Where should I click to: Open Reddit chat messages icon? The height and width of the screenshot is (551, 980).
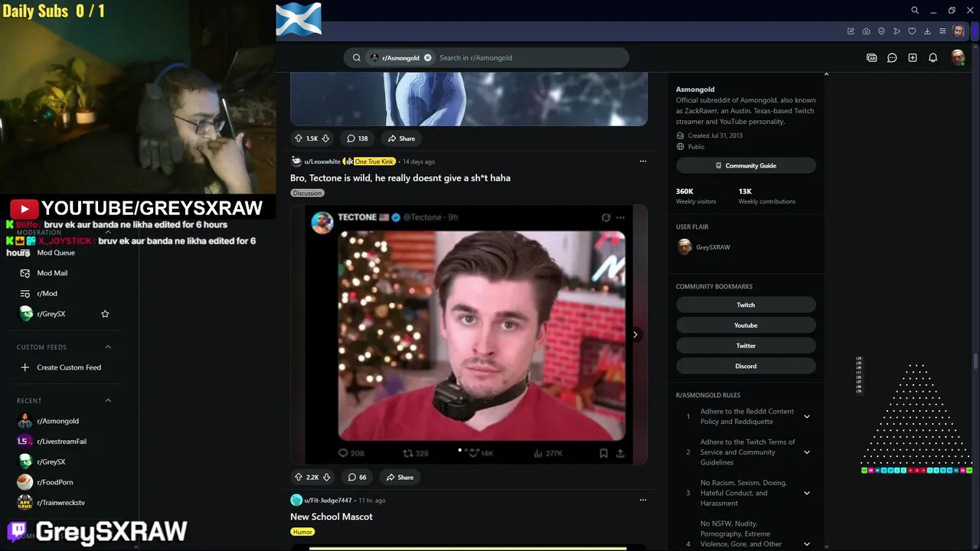(x=892, y=57)
